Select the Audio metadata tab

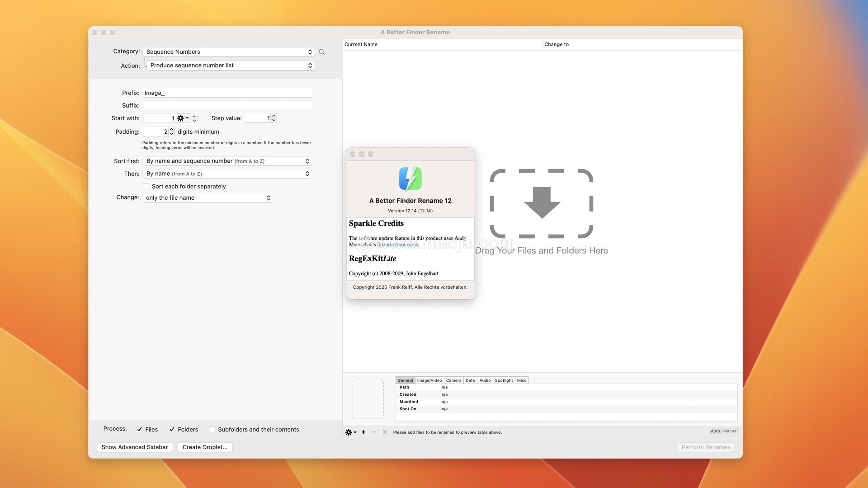point(485,380)
